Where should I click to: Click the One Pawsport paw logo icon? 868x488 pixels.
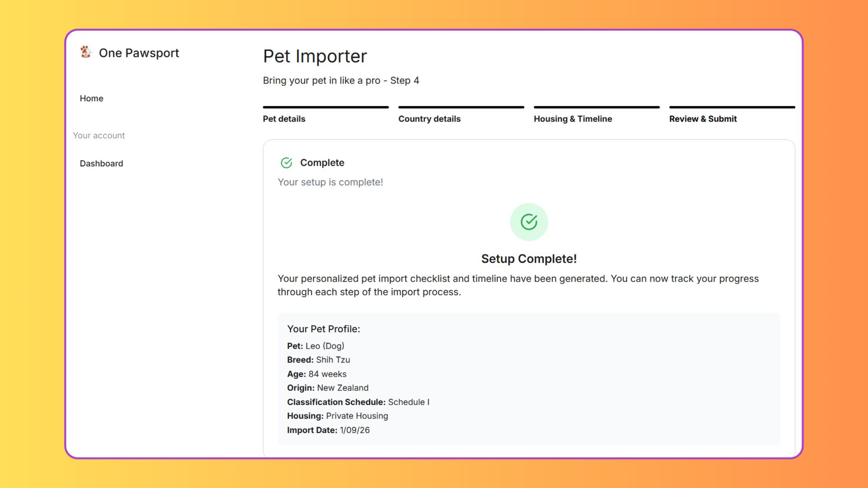point(85,52)
